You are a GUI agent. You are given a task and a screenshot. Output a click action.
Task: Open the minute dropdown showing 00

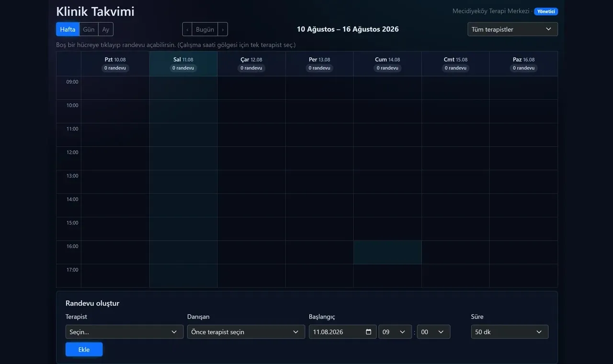433,332
